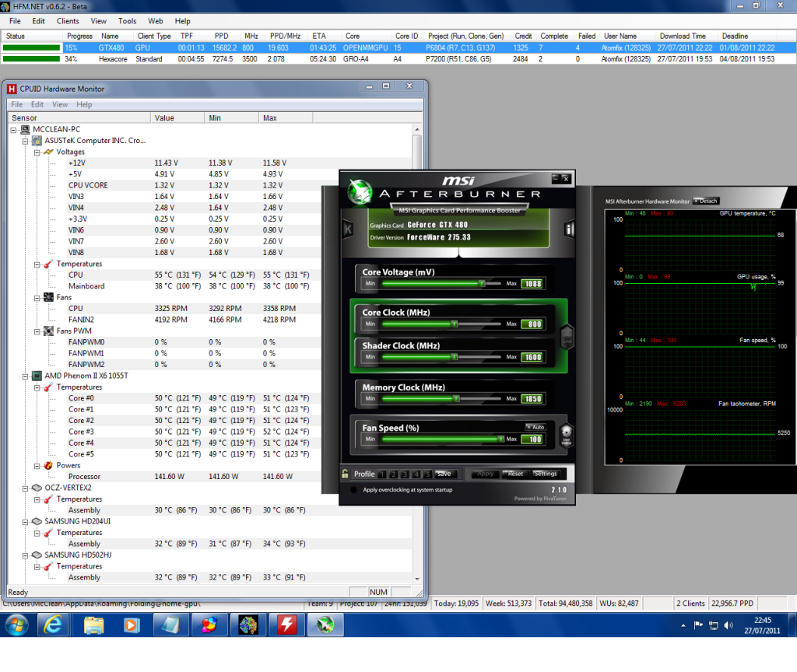The width and height of the screenshot is (797, 672).
Task: Click the SAMSUNG HD502HJ drive icon
Action: (x=37, y=555)
